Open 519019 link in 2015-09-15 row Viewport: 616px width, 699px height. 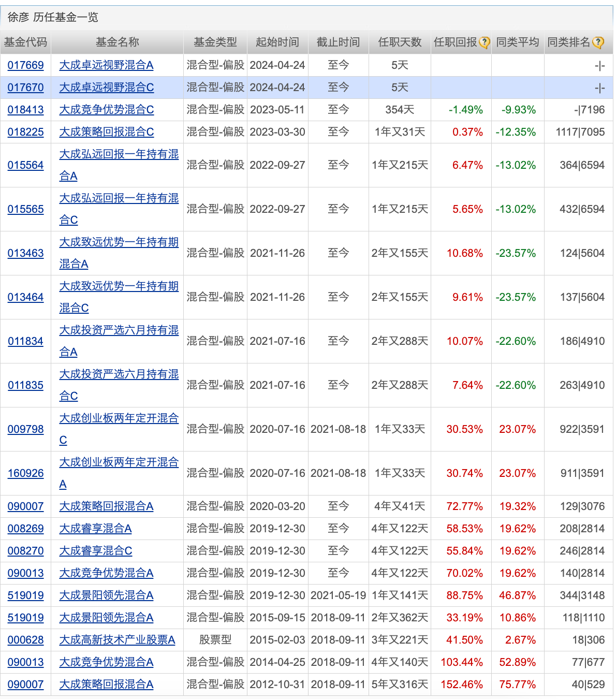coord(26,618)
